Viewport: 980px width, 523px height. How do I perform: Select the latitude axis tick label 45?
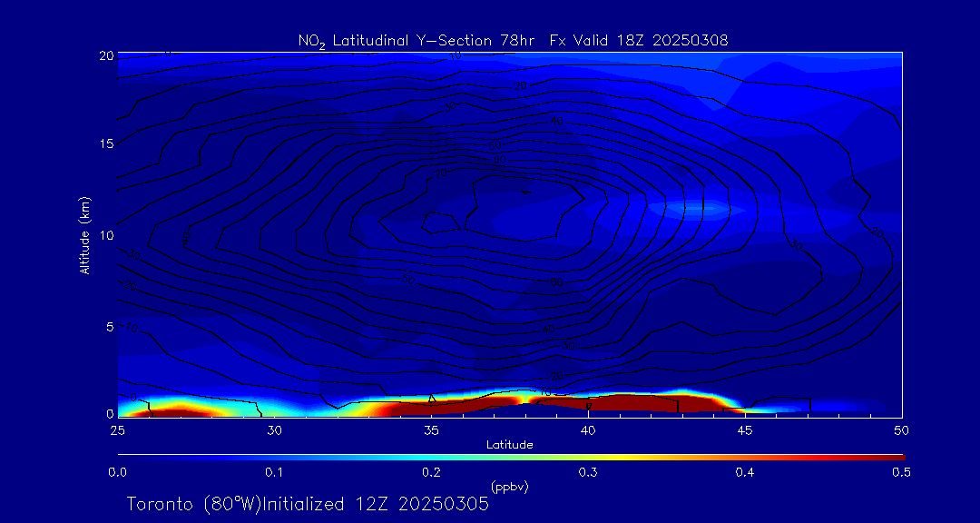click(744, 429)
